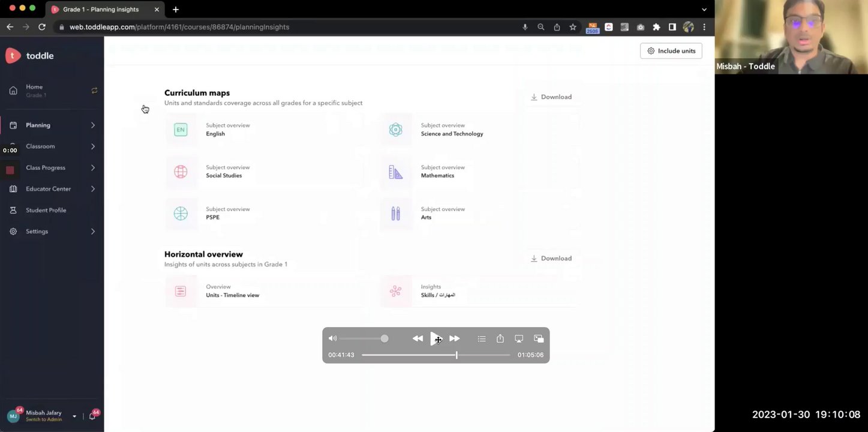
Task: Open the Social Studies globe icon
Action: [x=181, y=172]
